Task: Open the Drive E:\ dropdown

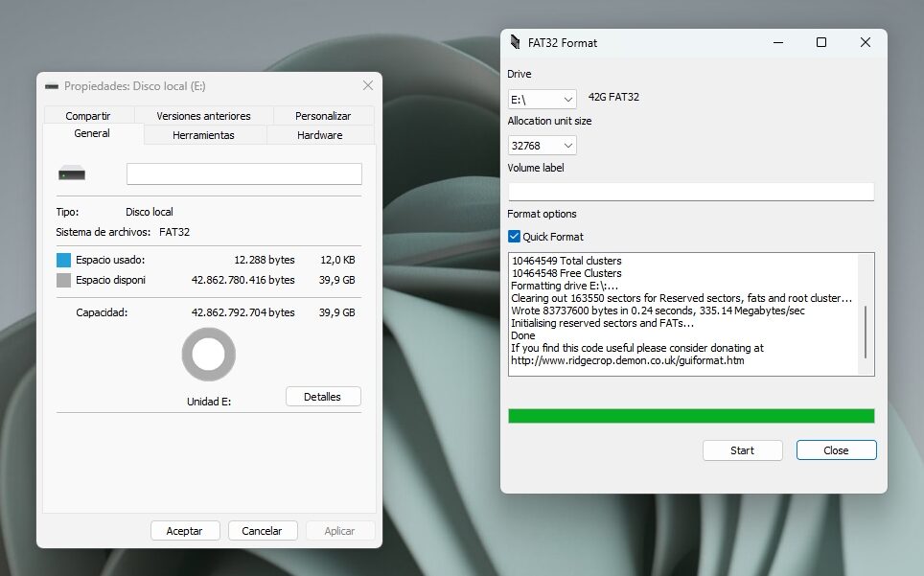Action: 542,99
